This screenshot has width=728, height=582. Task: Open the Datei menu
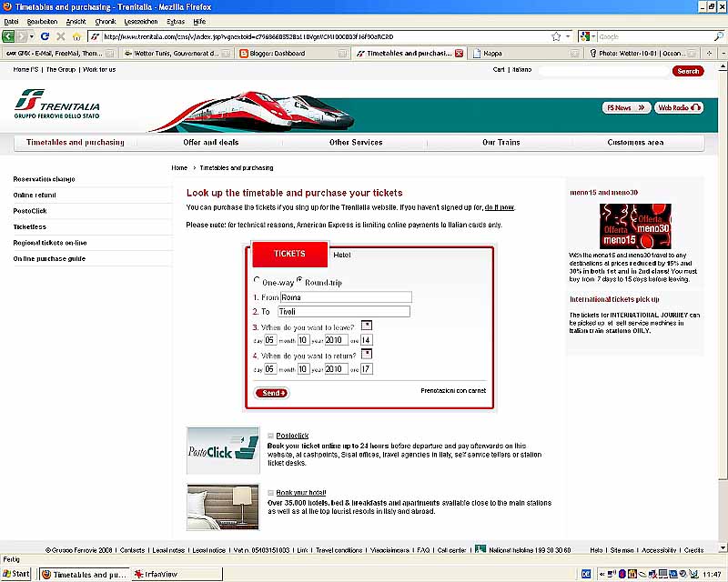pyautogui.click(x=11, y=21)
